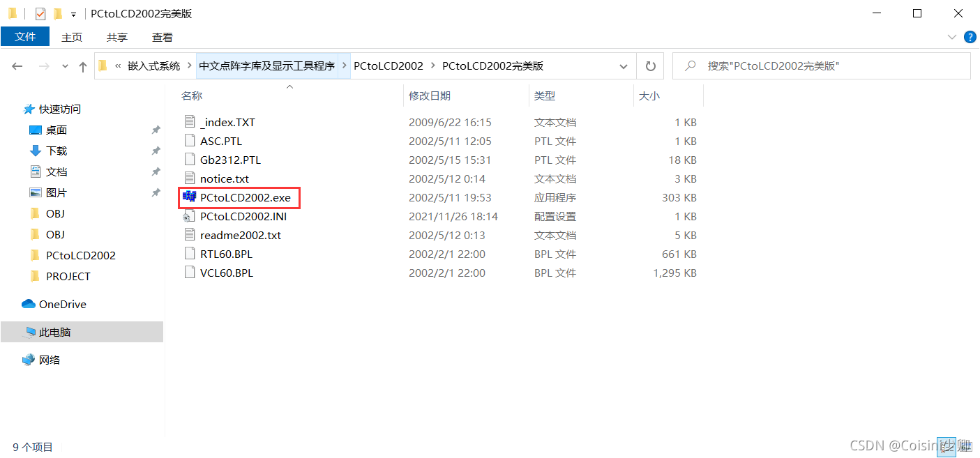Screen dimensions: 980x458
Task: Click the notice.txt file icon
Action: pyautogui.click(x=189, y=178)
